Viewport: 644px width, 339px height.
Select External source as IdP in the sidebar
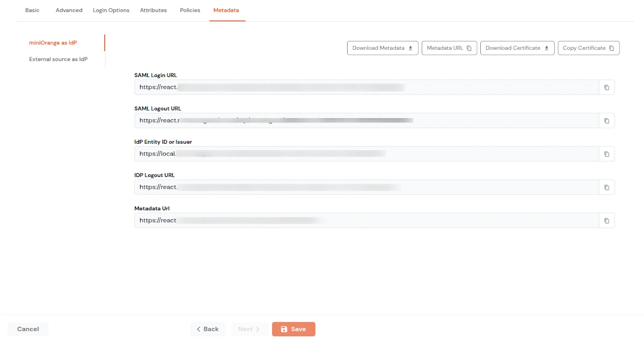pos(58,59)
